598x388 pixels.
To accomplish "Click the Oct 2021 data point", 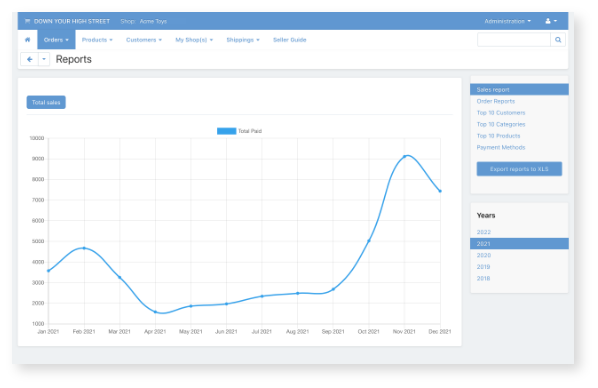I will [x=369, y=241].
